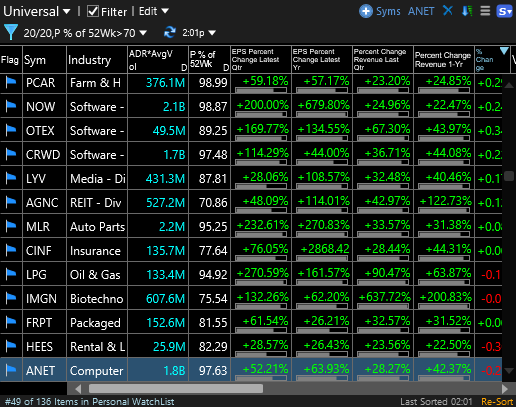Click the % Change column sort arrow

(504, 51)
